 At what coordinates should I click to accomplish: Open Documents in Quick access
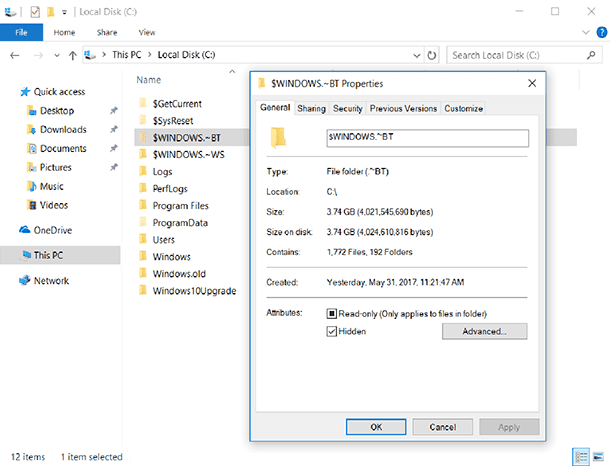[63, 149]
